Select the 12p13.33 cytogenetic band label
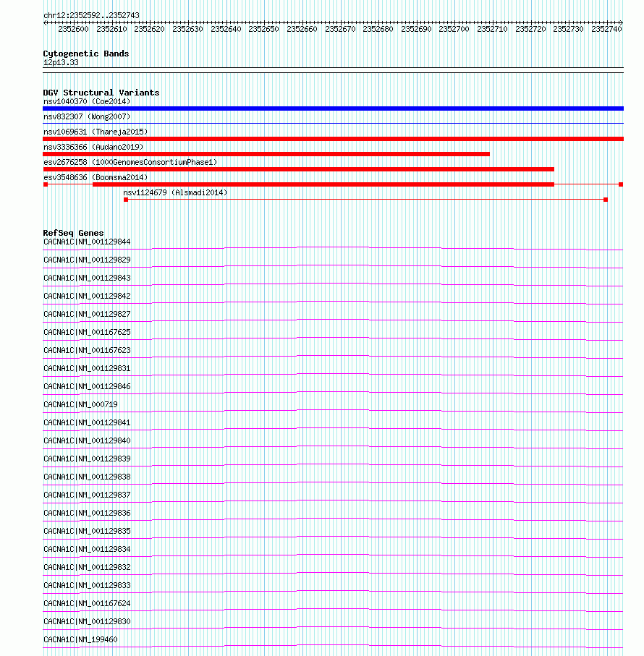The width and height of the screenshot is (644, 656). [61, 62]
